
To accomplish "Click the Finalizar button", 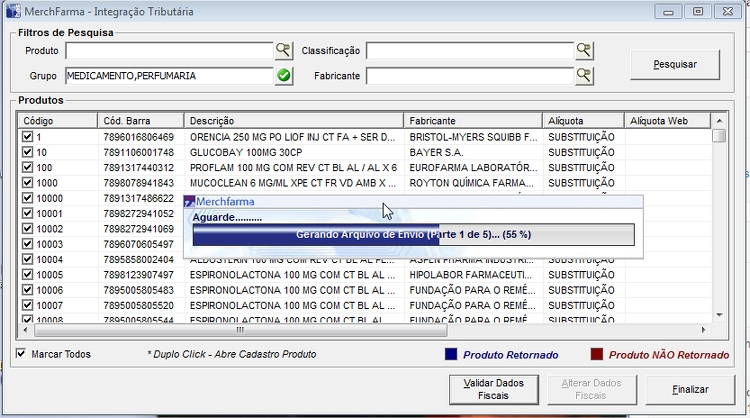I will coord(690,389).
